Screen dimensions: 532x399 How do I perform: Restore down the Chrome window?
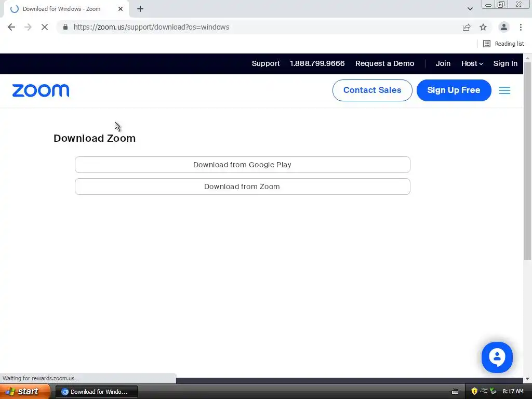501,4
